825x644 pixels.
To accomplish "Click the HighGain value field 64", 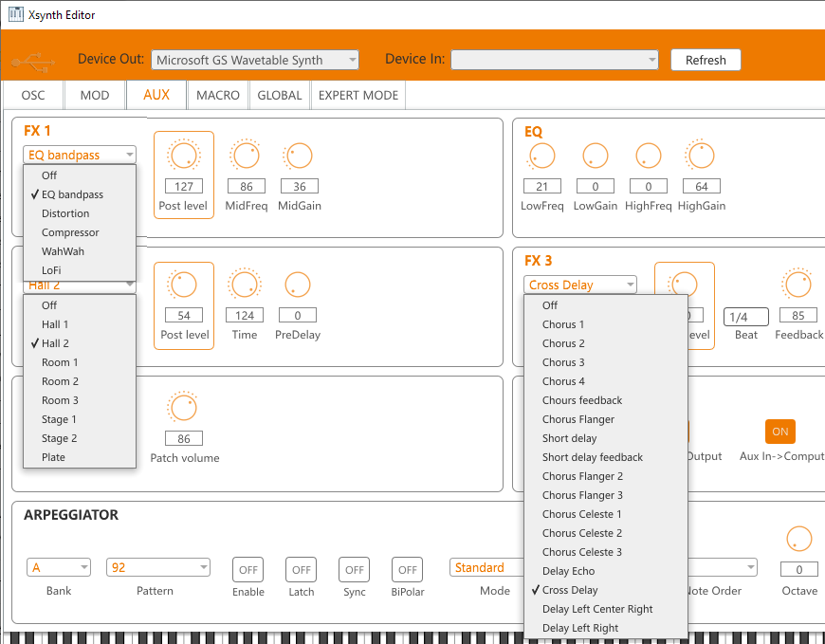I will (702, 186).
